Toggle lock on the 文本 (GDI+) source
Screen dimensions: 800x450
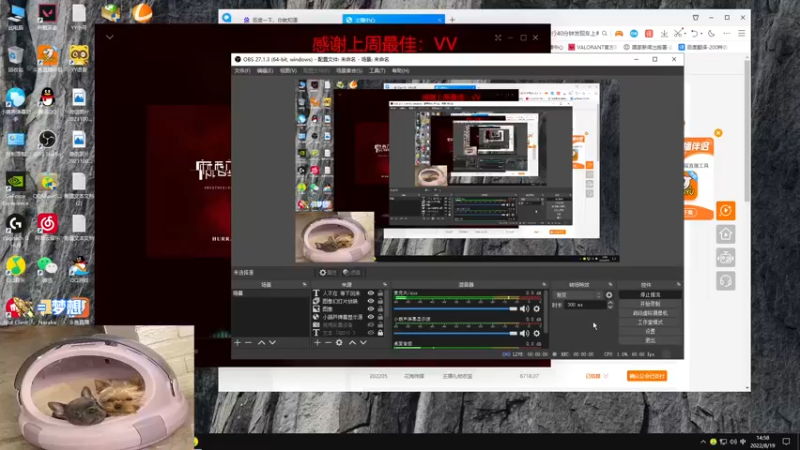[380, 333]
